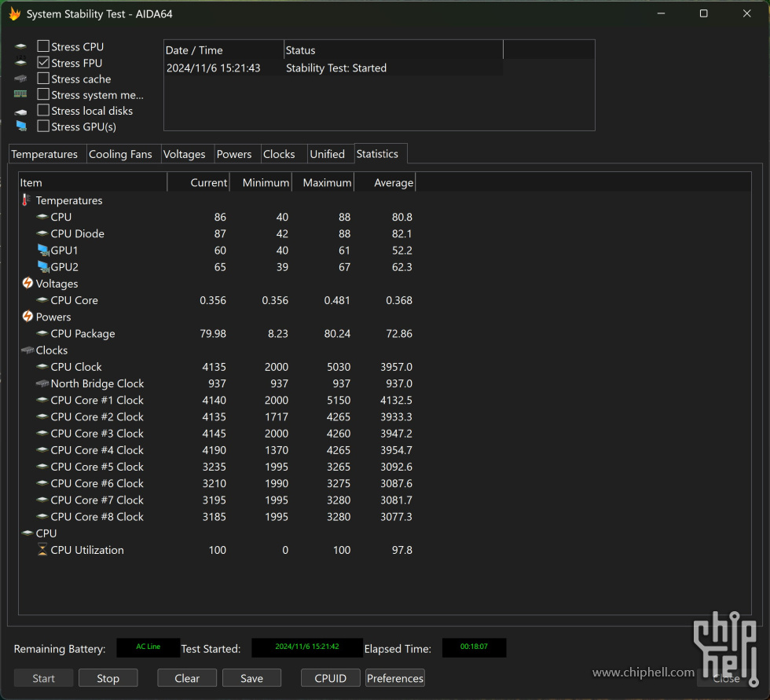Click the CPU Core #4 Clock row icon
Image resolution: width=770 pixels, height=700 pixels.
tap(42, 449)
